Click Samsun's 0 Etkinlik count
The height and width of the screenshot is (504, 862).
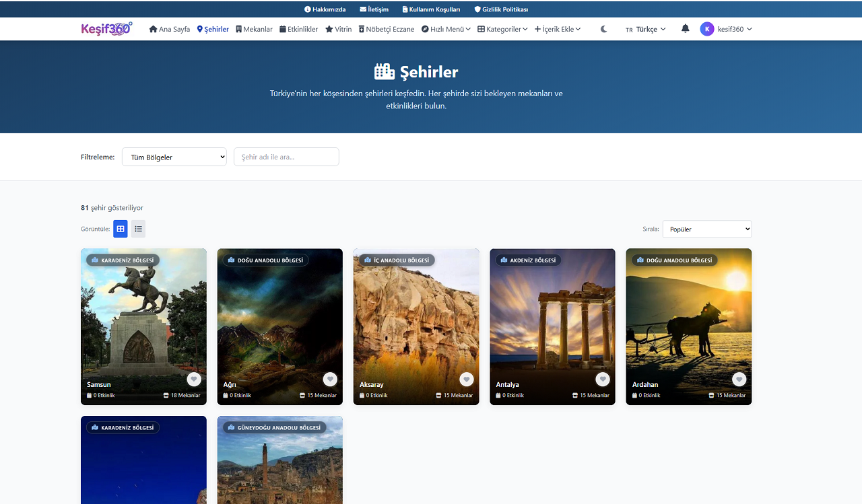click(x=101, y=396)
